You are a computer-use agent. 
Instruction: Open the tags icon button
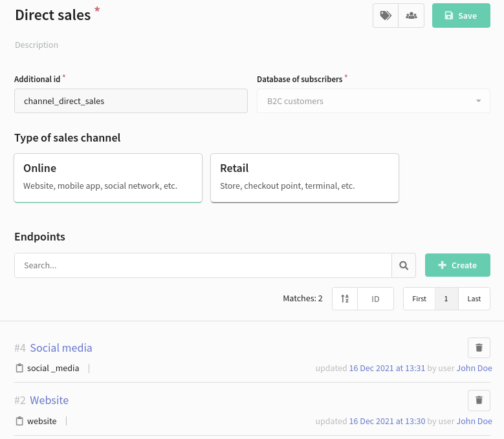386,16
